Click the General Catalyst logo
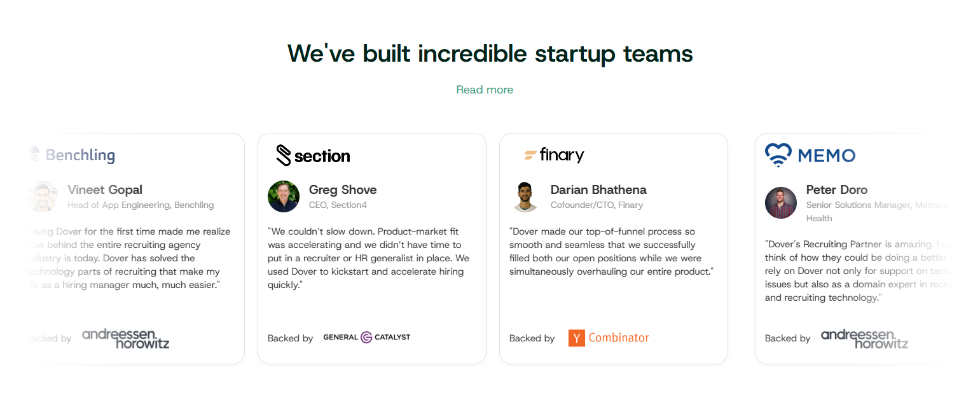The height and width of the screenshot is (405, 980). (x=367, y=337)
